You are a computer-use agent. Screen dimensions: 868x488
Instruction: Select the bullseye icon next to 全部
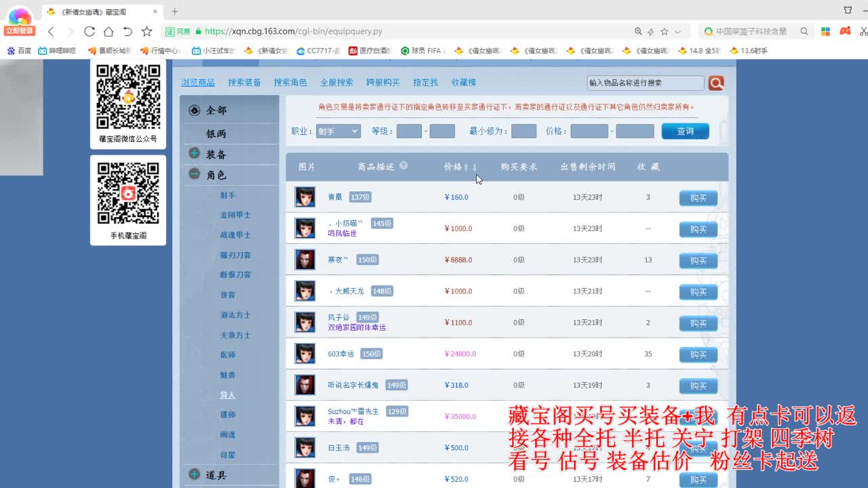coord(195,110)
